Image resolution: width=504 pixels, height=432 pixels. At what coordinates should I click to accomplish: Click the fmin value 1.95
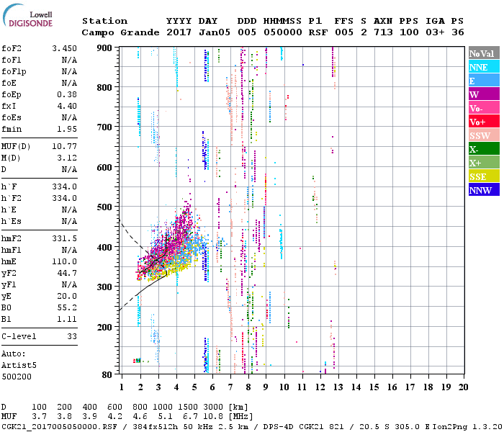tap(67, 129)
